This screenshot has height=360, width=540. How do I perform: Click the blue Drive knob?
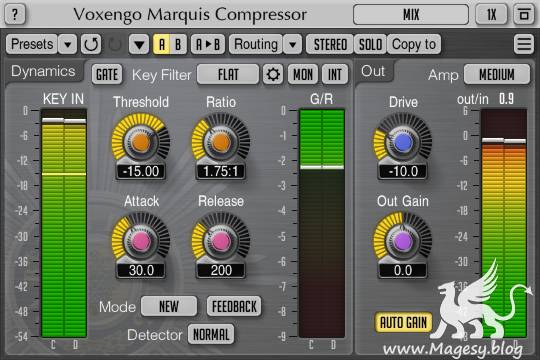click(403, 142)
